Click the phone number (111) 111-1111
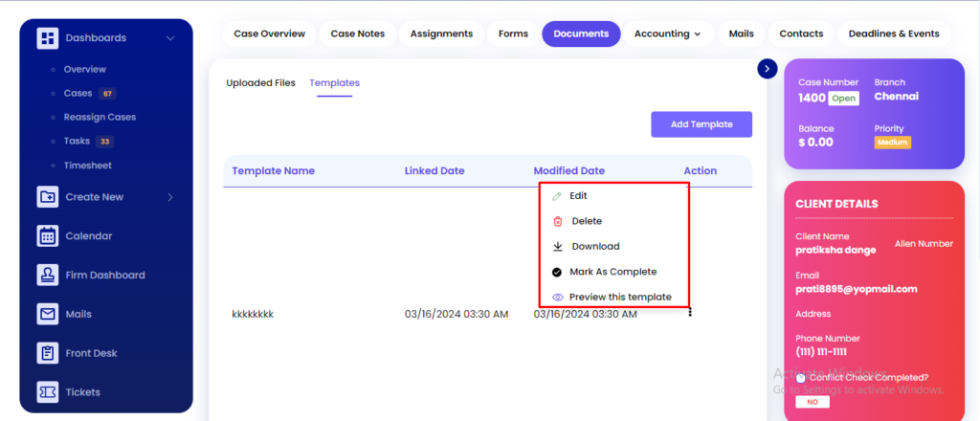Image resolution: width=980 pixels, height=421 pixels. (x=821, y=352)
